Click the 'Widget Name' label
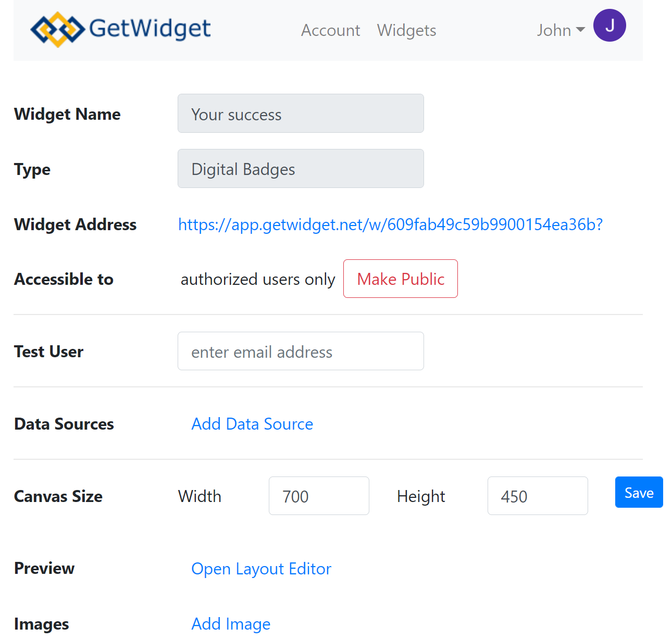Screen dimensions: 672x640 tap(67, 114)
